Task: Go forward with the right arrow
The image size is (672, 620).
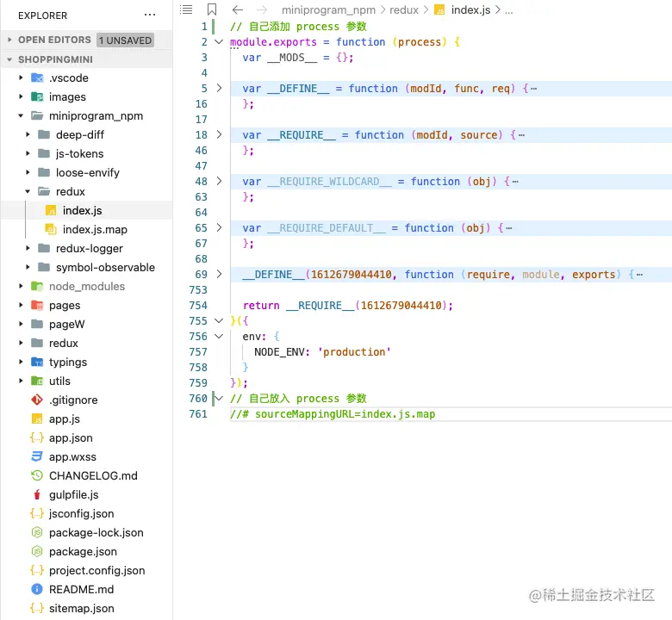Action: [x=261, y=9]
